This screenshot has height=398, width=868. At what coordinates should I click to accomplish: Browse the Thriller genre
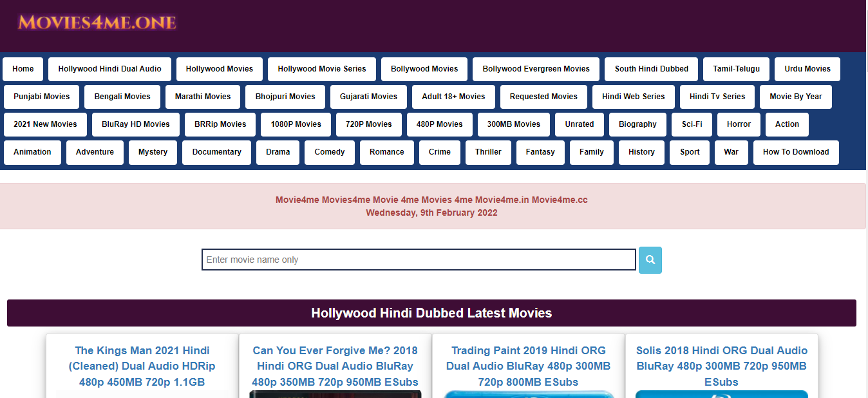(x=488, y=152)
